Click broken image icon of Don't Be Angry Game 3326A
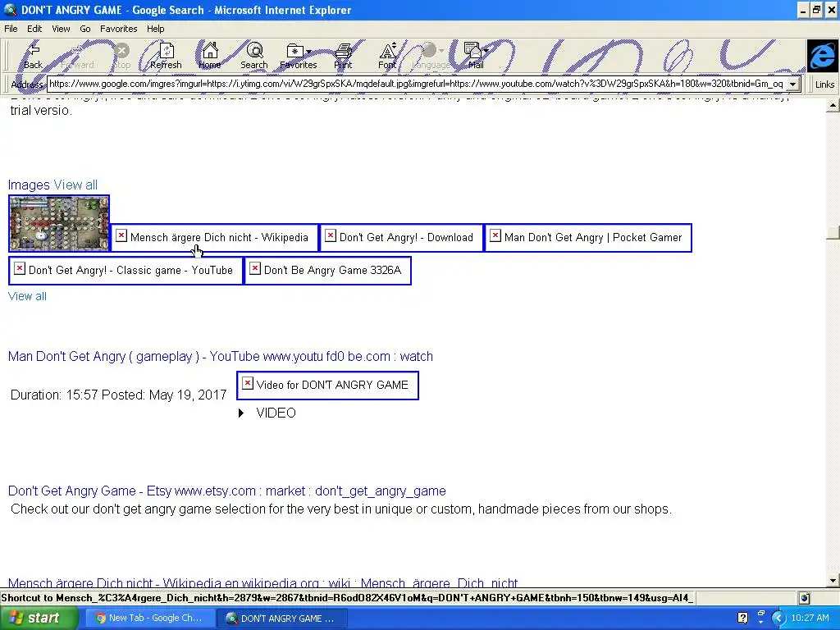The width and height of the screenshot is (840, 630). click(255, 268)
